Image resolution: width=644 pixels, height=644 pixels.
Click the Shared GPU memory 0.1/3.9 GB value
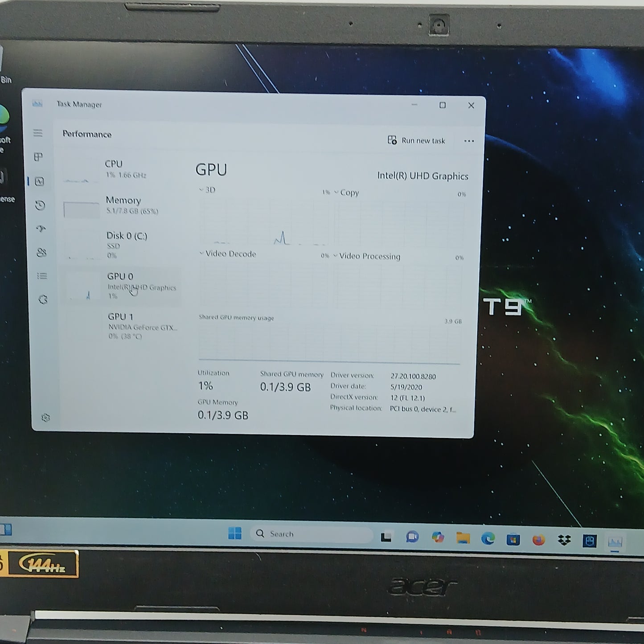(x=285, y=387)
